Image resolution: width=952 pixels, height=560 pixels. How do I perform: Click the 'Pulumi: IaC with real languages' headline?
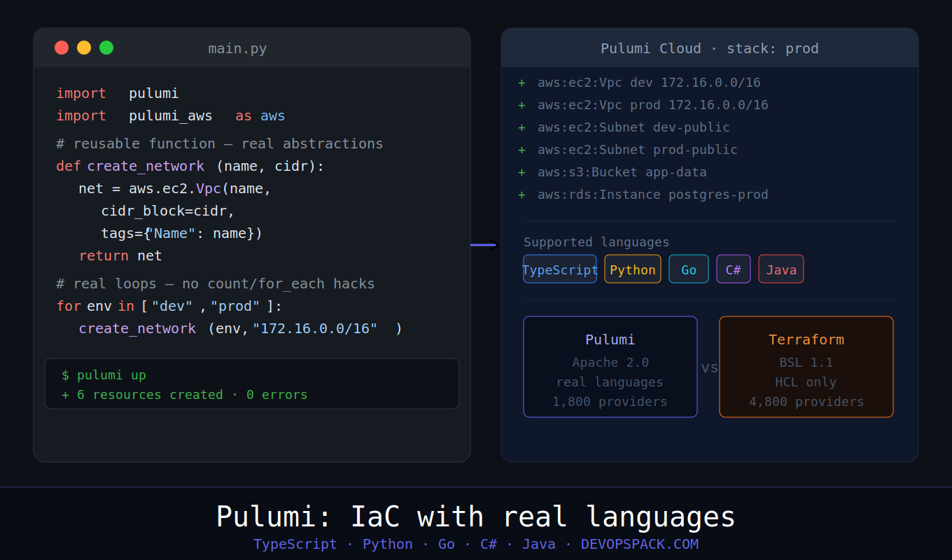pyautogui.click(x=476, y=517)
